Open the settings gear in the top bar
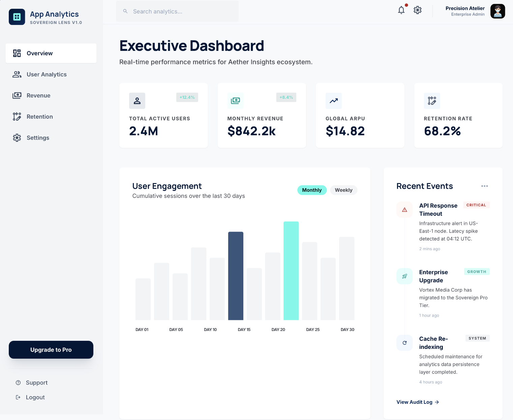Image resolution: width=513 pixels, height=420 pixels. point(418,10)
